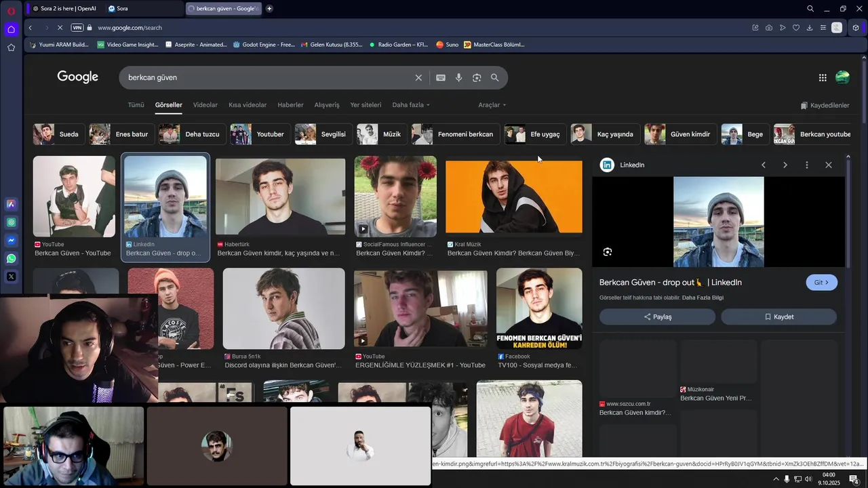This screenshot has width=868, height=488.
Task: Close the image preview panel
Action: pos(829,165)
